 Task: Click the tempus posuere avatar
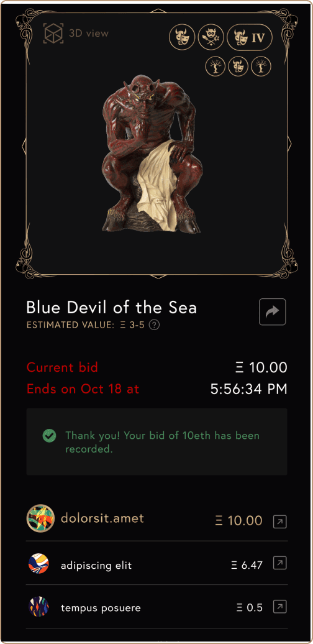click(x=39, y=607)
